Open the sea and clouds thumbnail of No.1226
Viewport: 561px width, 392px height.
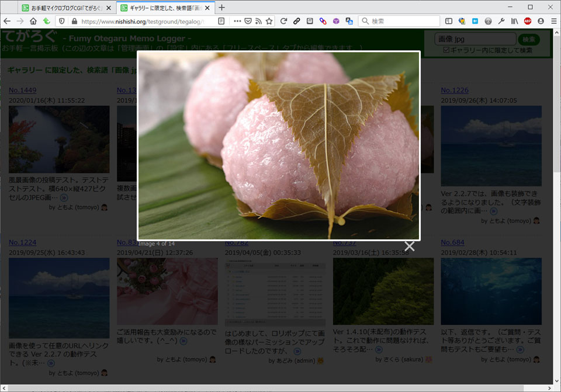pyautogui.click(x=491, y=146)
